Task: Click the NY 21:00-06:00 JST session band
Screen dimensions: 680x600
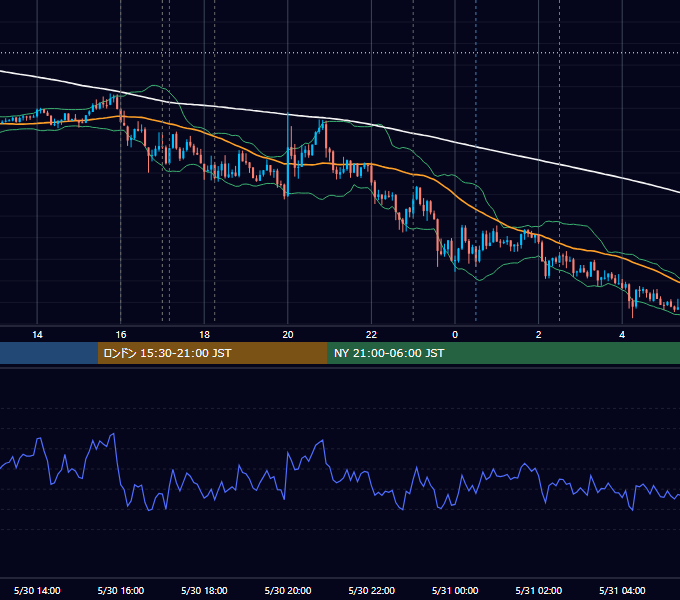Action: click(x=503, y=353)
